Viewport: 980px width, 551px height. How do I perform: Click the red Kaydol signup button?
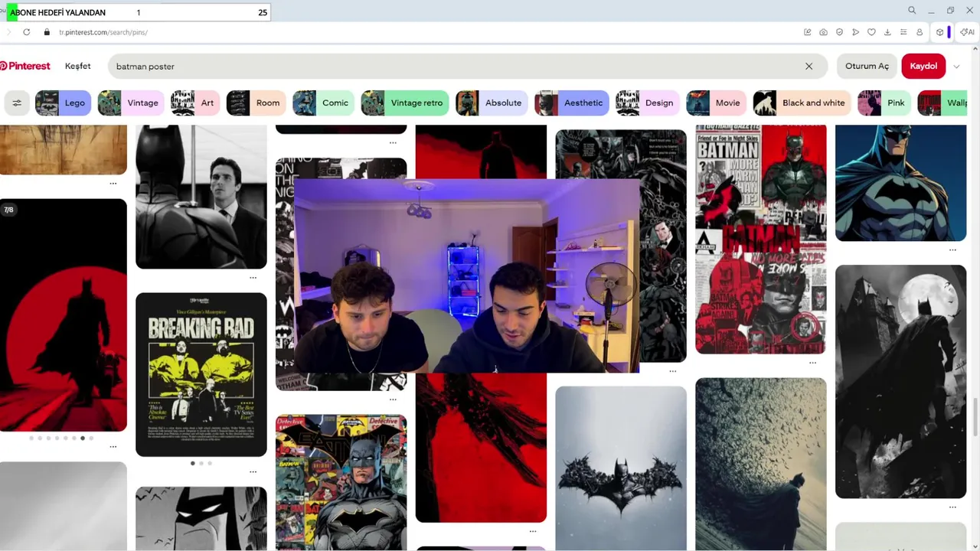[x=923, y=66]
